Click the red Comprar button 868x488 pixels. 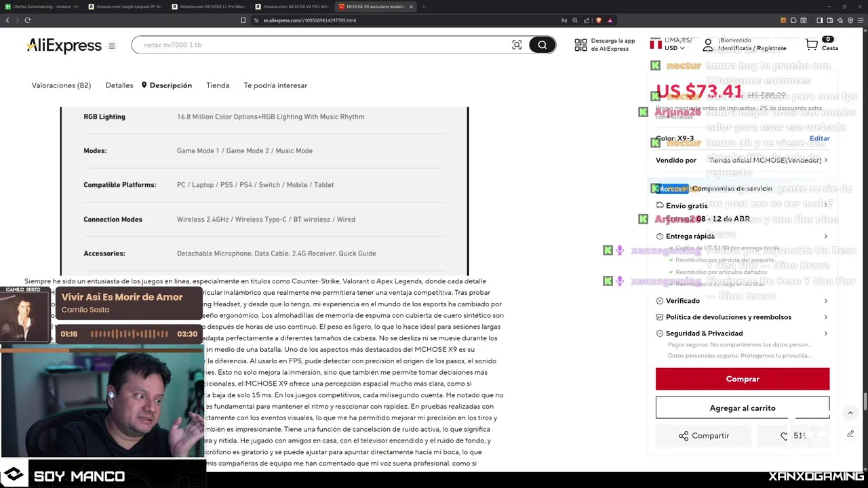click(743, 379)
